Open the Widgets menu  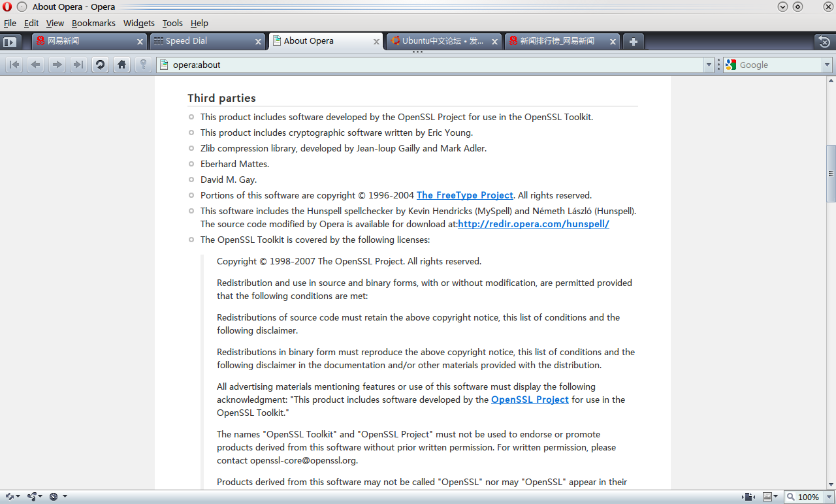coord(139,23)
